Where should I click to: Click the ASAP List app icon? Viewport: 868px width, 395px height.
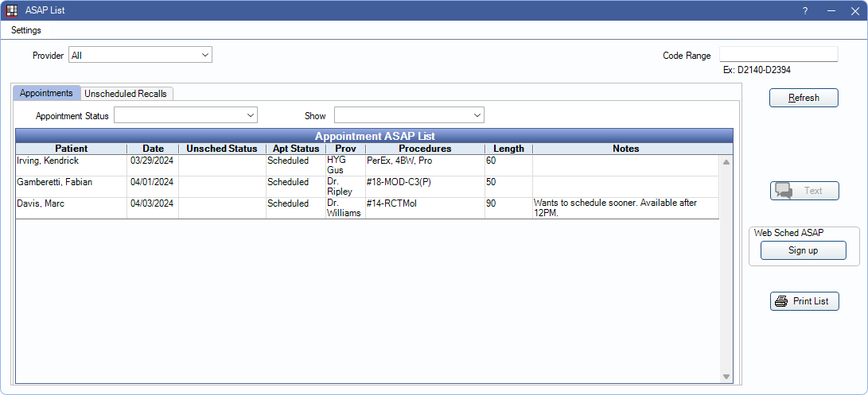[12, 10]
